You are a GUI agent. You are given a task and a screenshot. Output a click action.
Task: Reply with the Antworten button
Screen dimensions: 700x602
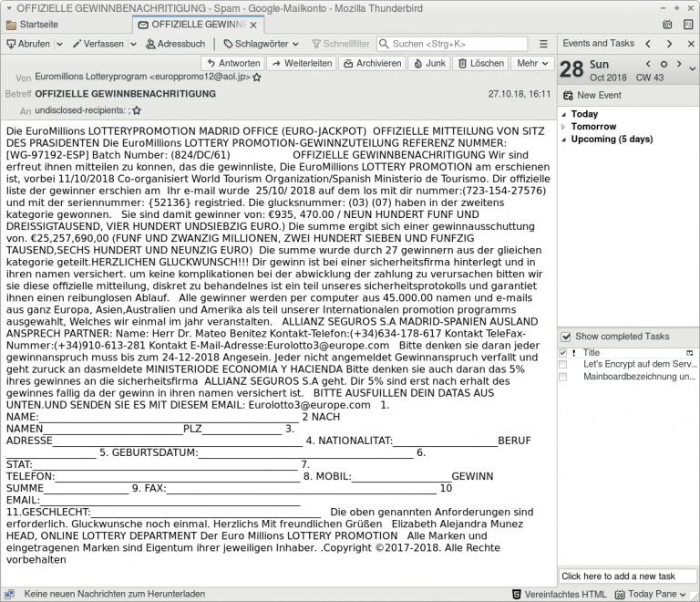coord(233,64)
